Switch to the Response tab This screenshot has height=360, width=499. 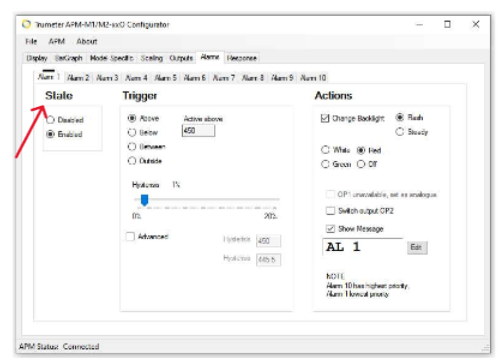(x=242, y=58)
